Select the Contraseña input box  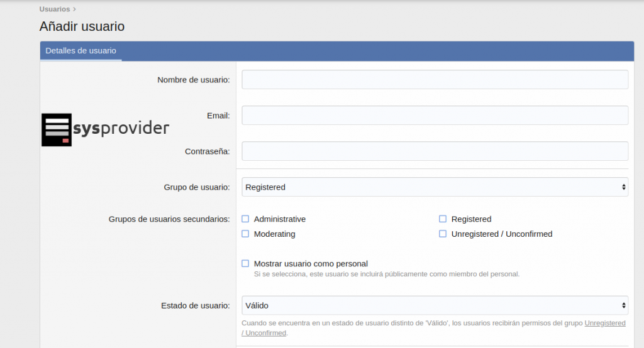pos(435,151)
